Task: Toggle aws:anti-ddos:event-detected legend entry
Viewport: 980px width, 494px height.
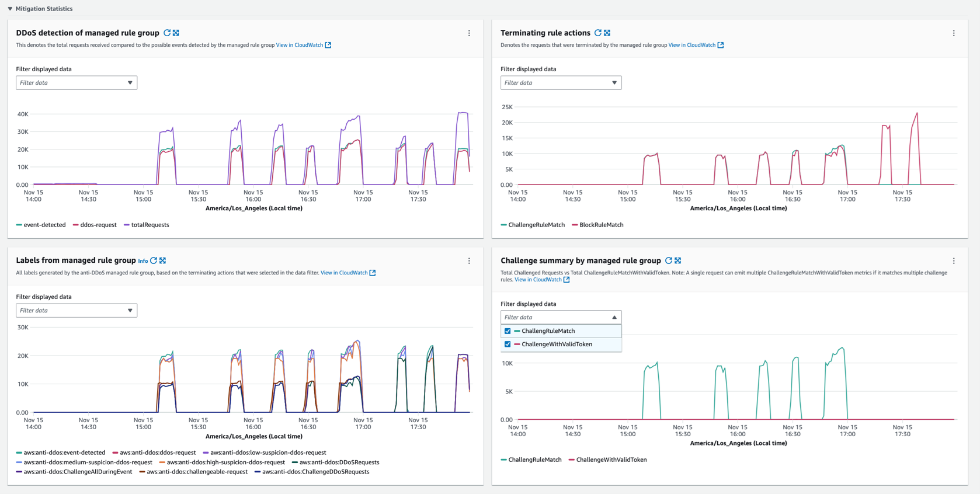Action: [61, 453]
